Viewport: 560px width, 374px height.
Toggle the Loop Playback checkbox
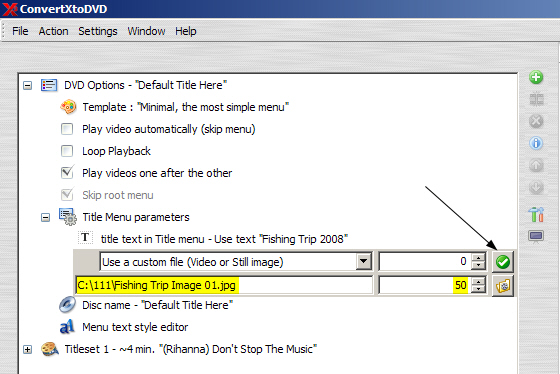(67, 151)
